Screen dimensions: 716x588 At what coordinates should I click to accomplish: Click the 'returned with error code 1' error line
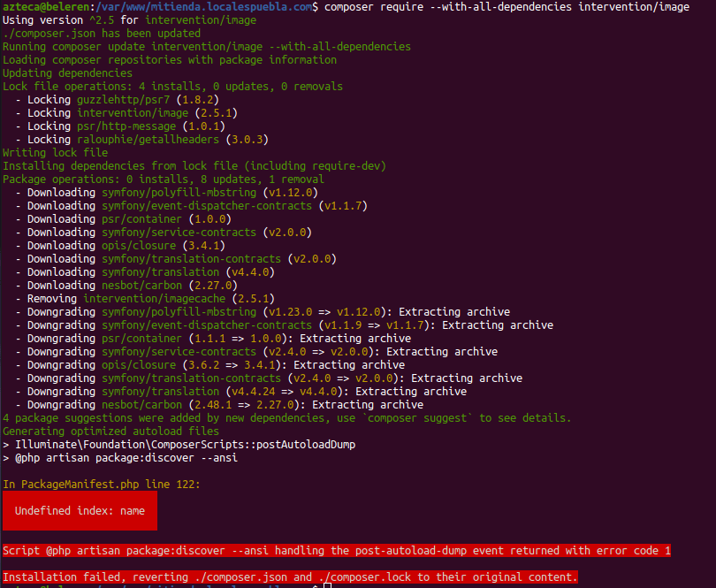click(x=337, y=551)
